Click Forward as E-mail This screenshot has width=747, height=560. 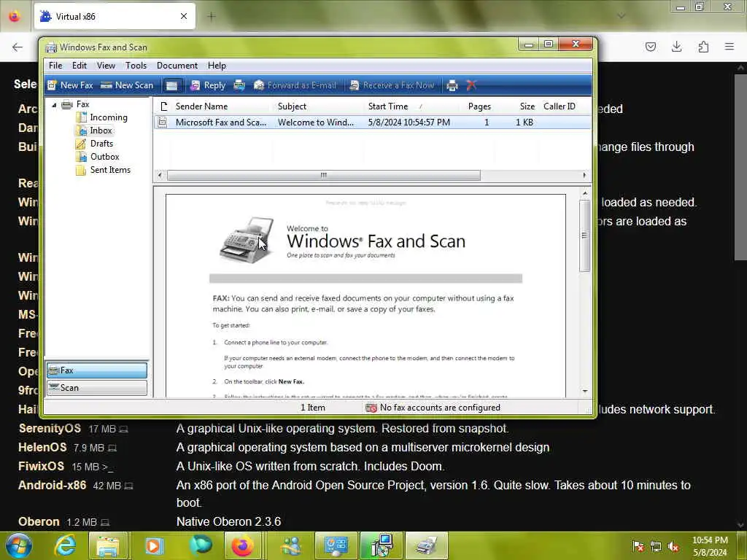tap(295, 85)
